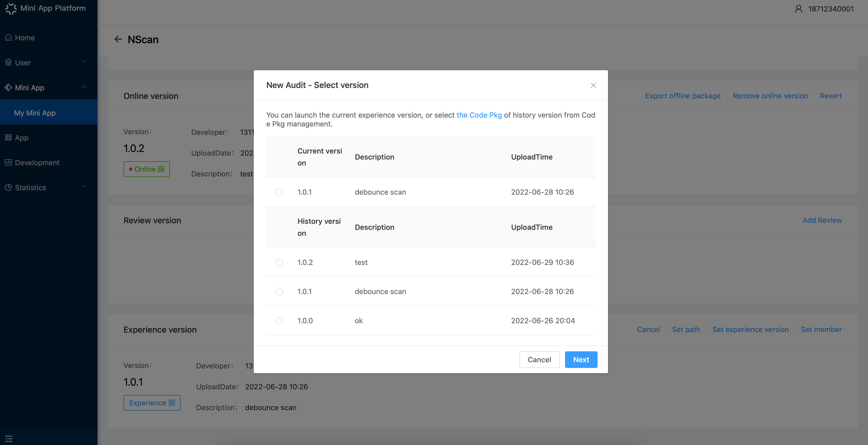Click the Add Review link

point(822,220)
